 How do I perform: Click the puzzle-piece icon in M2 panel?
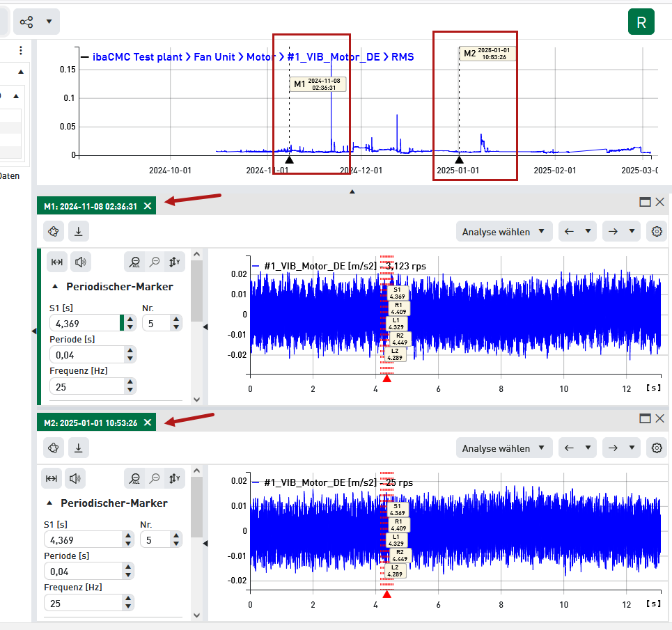point(54,448)
